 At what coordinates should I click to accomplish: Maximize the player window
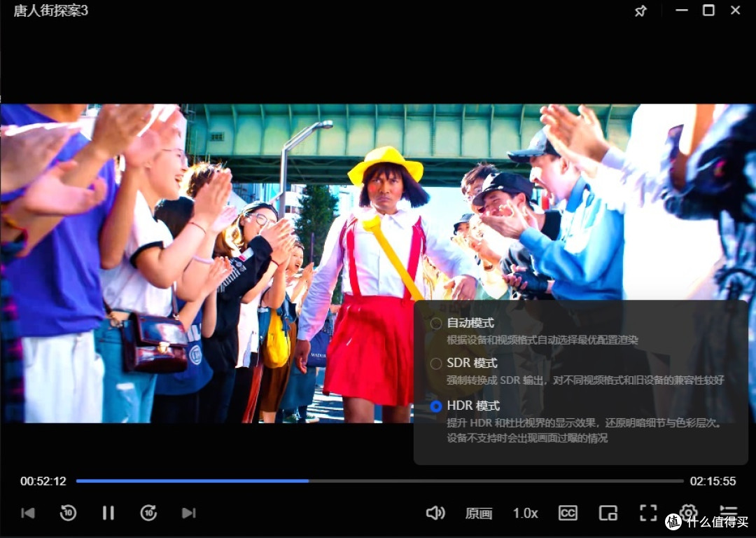point(708,10)
